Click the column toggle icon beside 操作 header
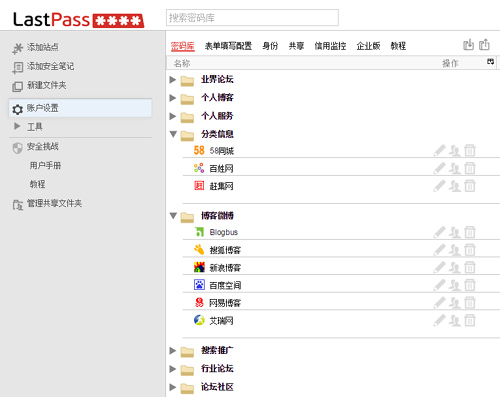 tap(490, 61)
